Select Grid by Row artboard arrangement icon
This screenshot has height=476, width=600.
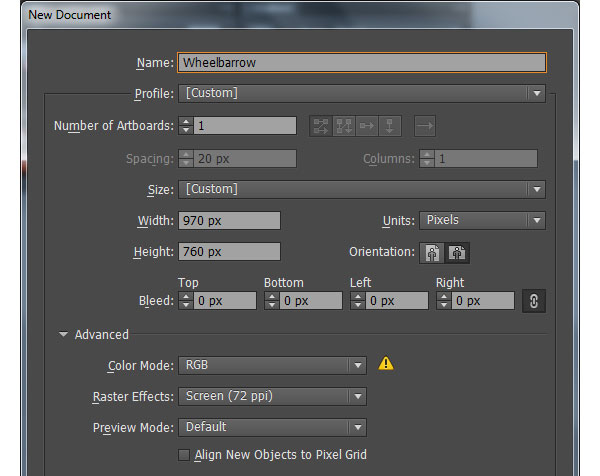(x=321, y=126)
